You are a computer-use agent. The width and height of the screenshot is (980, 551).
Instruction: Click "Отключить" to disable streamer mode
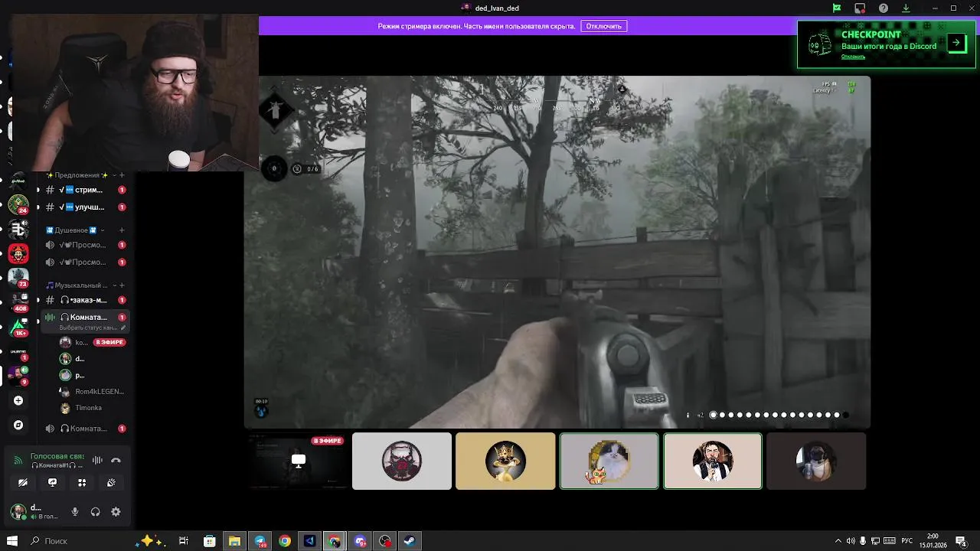603,26
